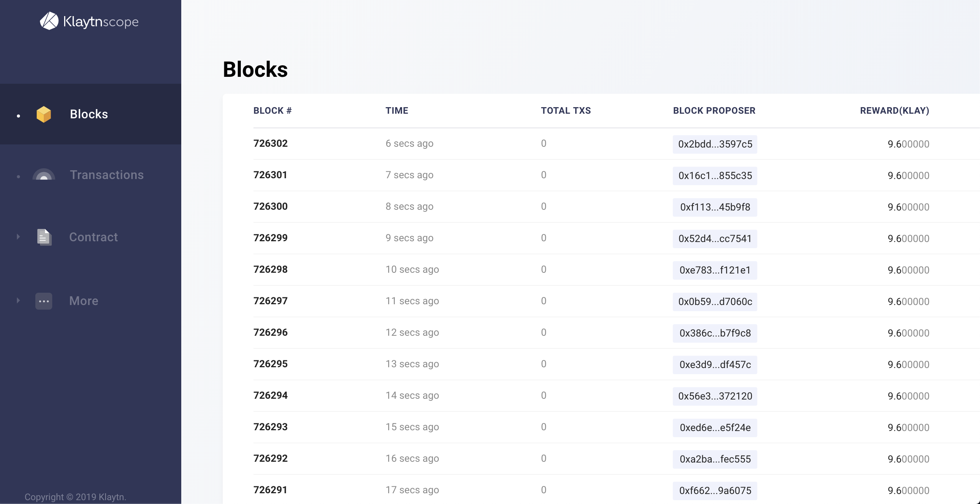
Task: Open block 726294
Action: point(270,395)
